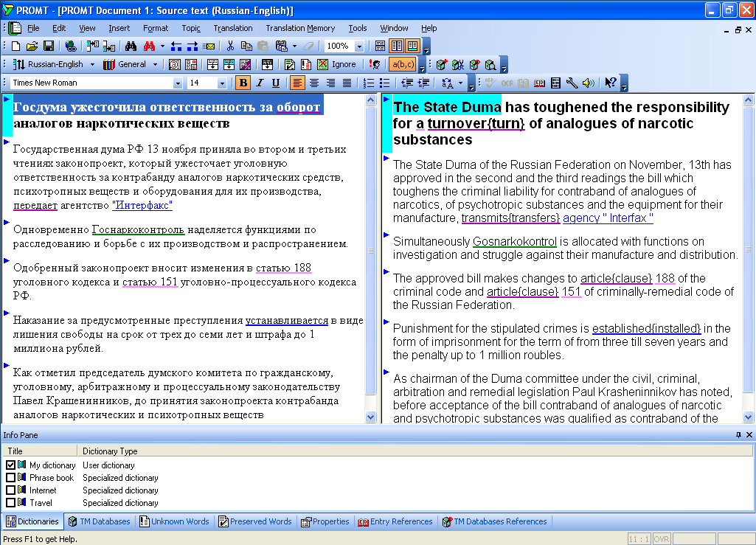
Task: Click the black binoculars Find icon
Action: coord(131,46)
